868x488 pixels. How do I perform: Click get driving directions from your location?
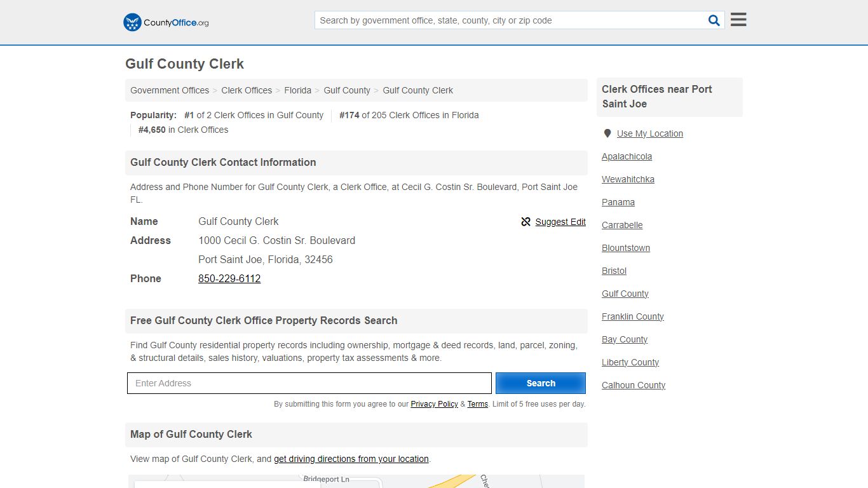(x=351, y=459)
